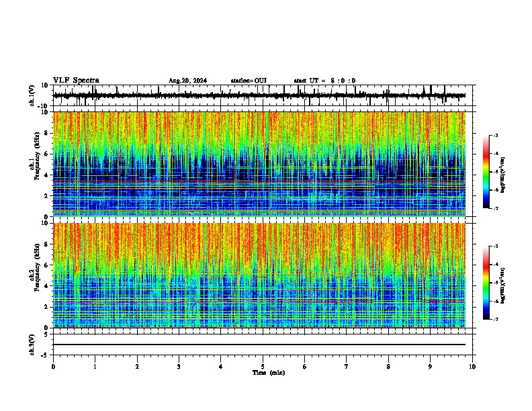
Task: Click the '5' minute tick label
Action: (263, 367)
